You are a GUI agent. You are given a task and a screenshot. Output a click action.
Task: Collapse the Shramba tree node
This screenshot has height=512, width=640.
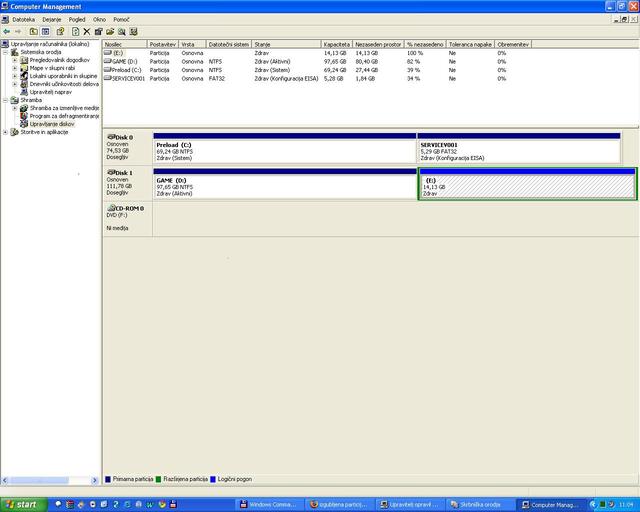point(5,100)
